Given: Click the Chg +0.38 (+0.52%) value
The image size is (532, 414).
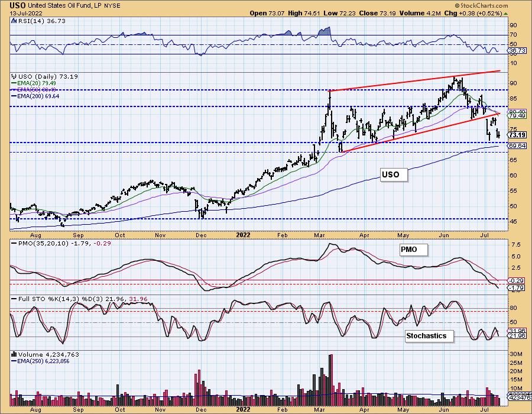Looking at the screenshot, I should pos(473,13).
